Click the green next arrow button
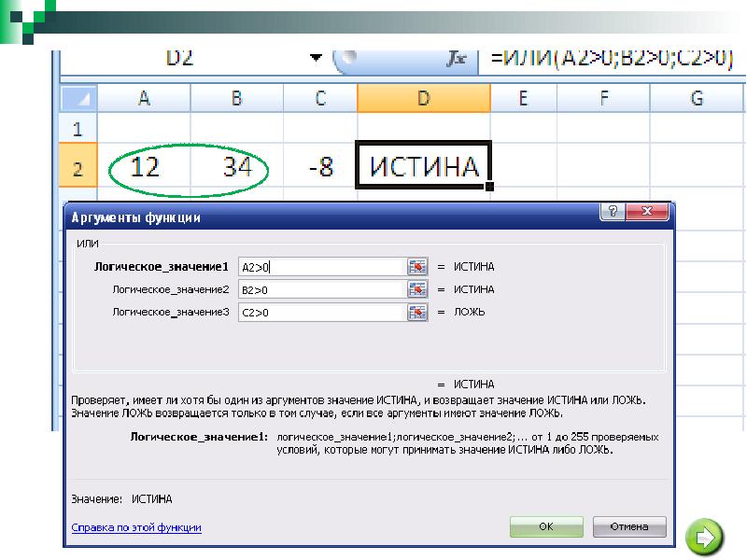The height and width of the screenshot is (560, 747). (704, 536)
